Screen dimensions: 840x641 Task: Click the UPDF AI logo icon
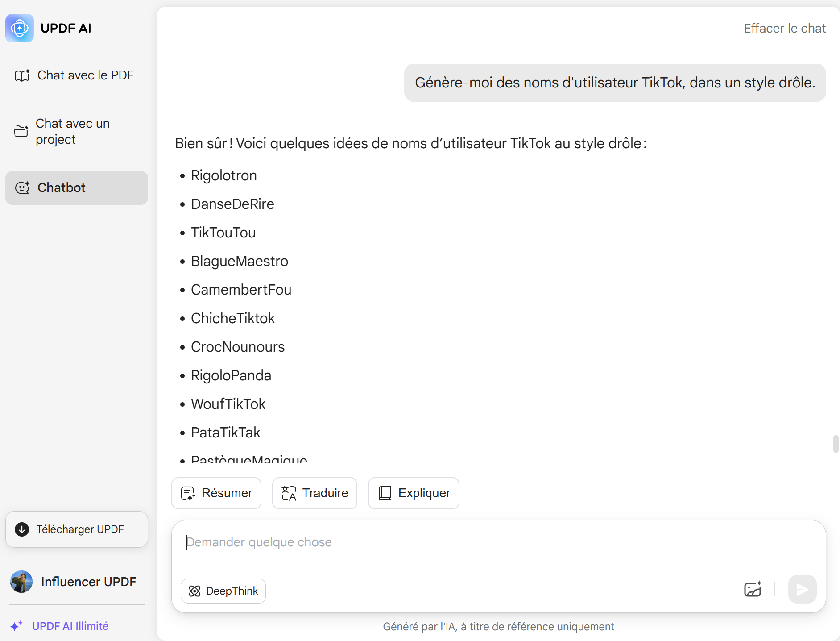click(20, 28)
